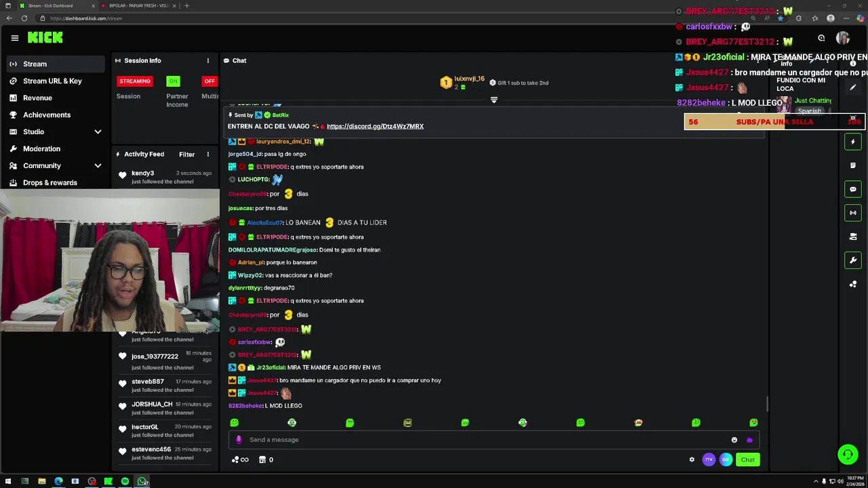Click the shop icon showing 0
Viewport: 868px width, 488px height.
point(266,460)
